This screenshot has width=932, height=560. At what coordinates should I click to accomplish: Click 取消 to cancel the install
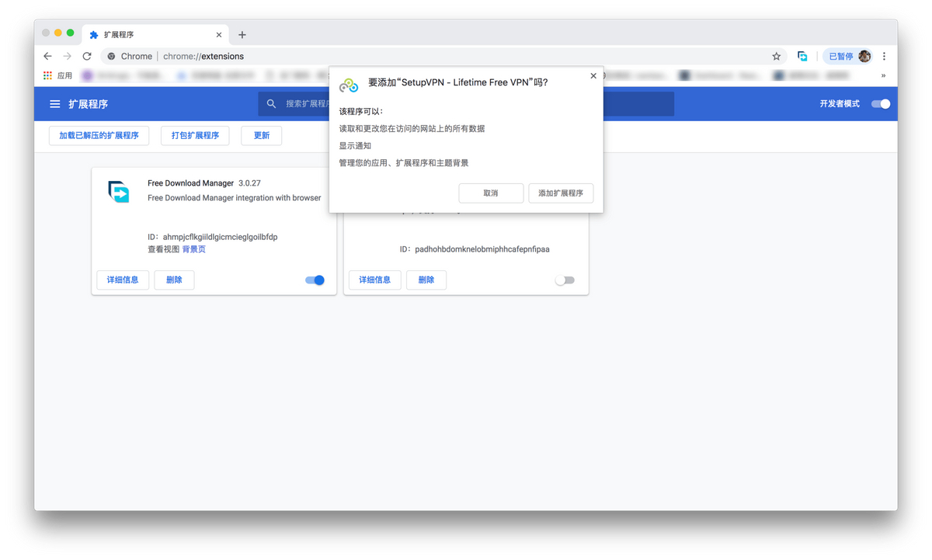click(x=491, y=193)
